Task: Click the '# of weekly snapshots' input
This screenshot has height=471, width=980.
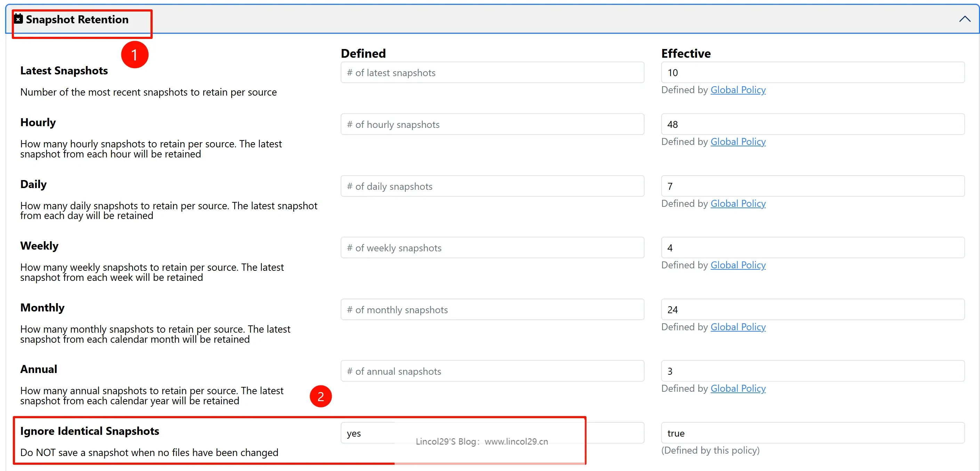Action: click(x=492, y=248)
